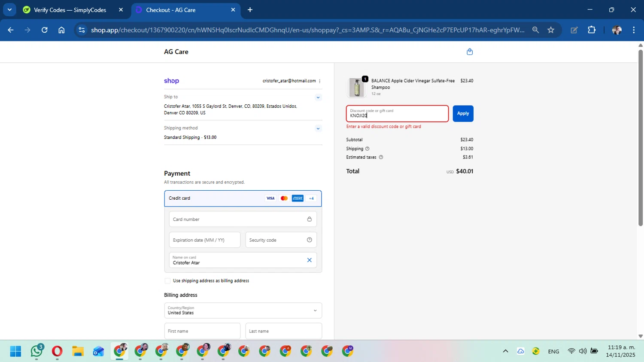This screenshot has width=644, height=362.
Task: Bookmark this page with the star
Action: (551, 30)
